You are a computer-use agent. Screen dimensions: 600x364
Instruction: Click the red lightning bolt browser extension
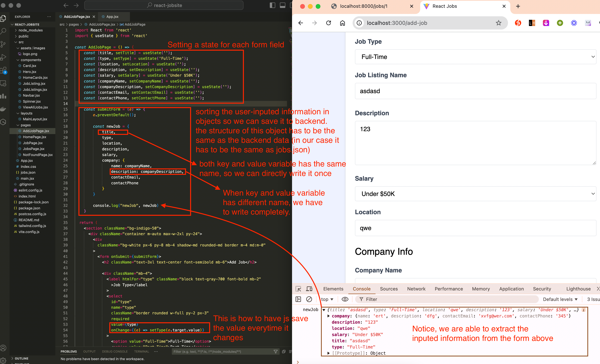[x=518, y=23]
